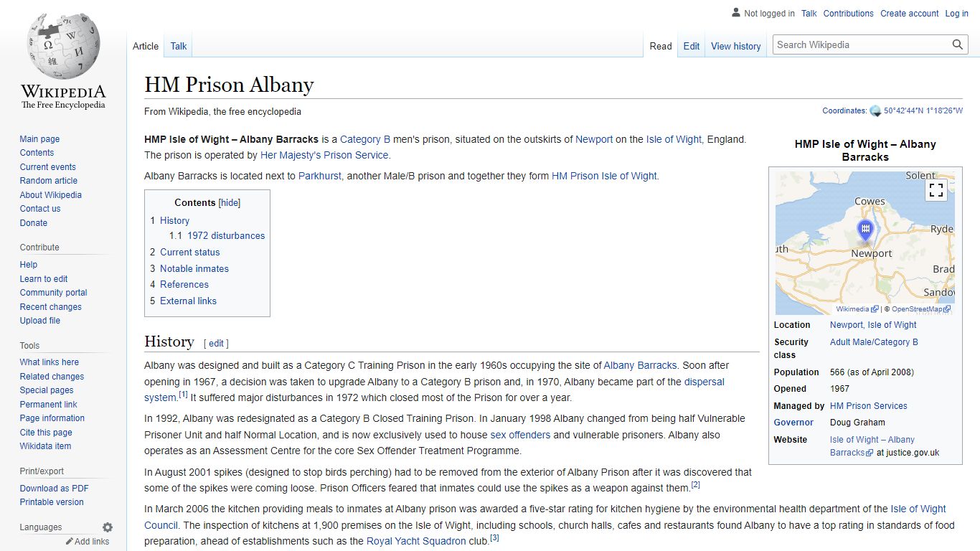
Task: Open the Languages settings gear icon
Action: (x=108, y=527)
